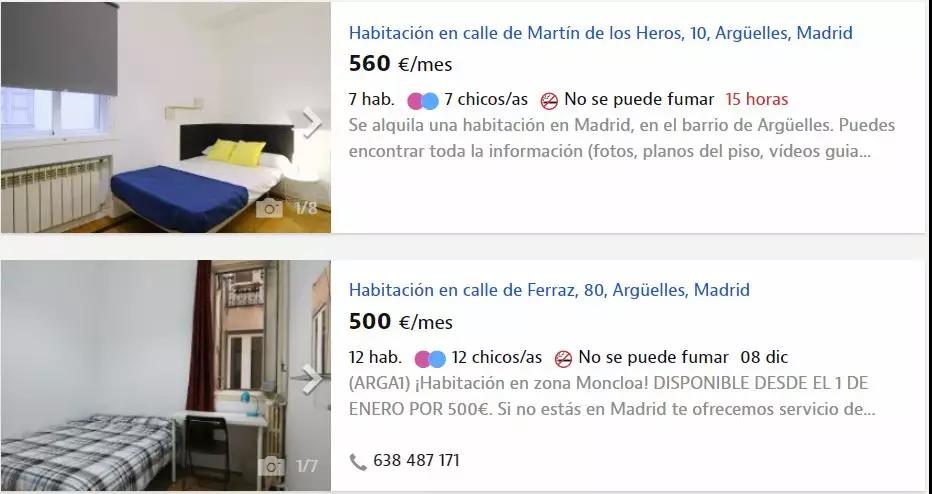This screenshot has height=494, width=932.
Task: Click camera icon on the plaid bed photo
Action: point(270,466)
